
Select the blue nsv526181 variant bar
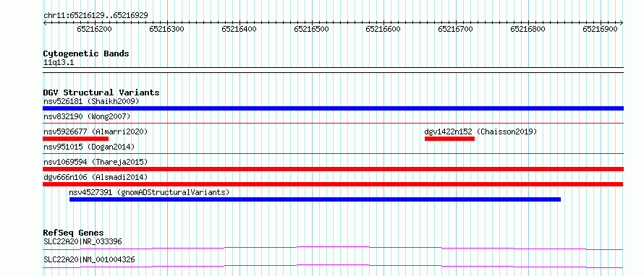(x=333, y=108)
